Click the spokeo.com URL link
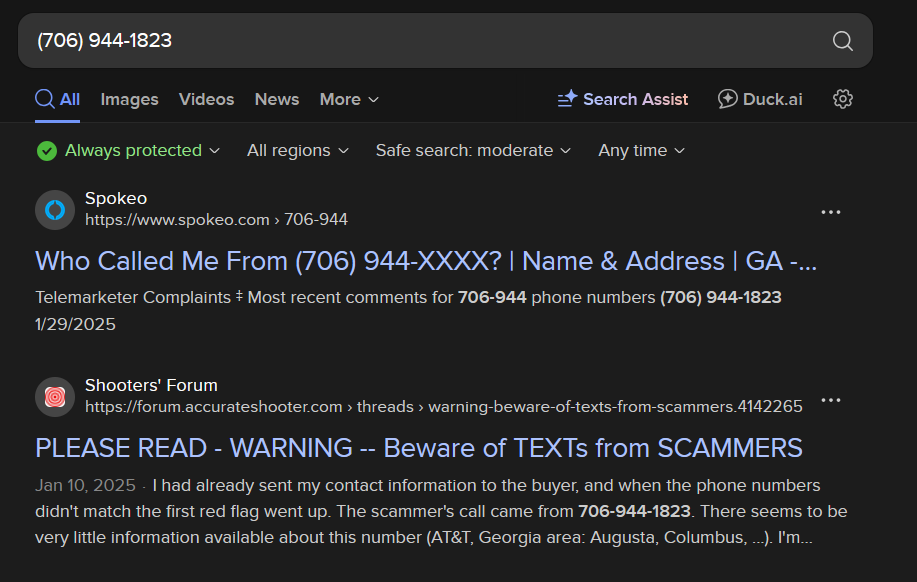917x582 pixels. pyautogui.click(x=216, y=219)
